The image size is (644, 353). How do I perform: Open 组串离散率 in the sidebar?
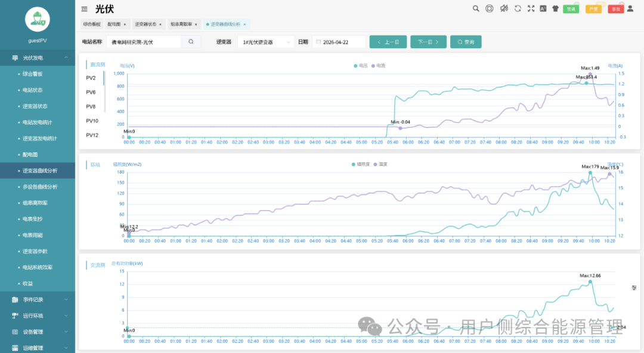coord(35,203)
